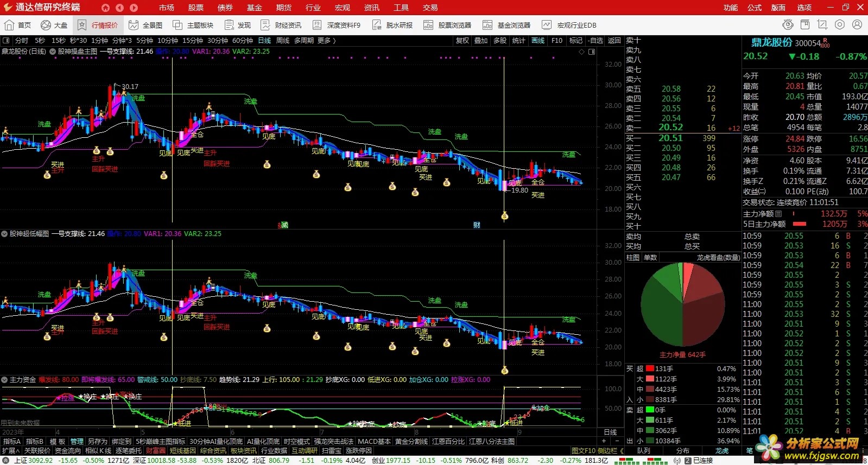Toggle the side panel icon left of 分时
Viewport: 868px width, 465px height.
tap(6, 41)
